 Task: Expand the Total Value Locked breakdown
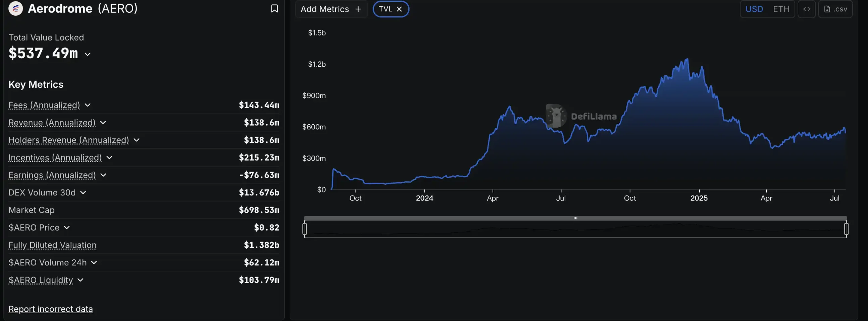[88, 54]
